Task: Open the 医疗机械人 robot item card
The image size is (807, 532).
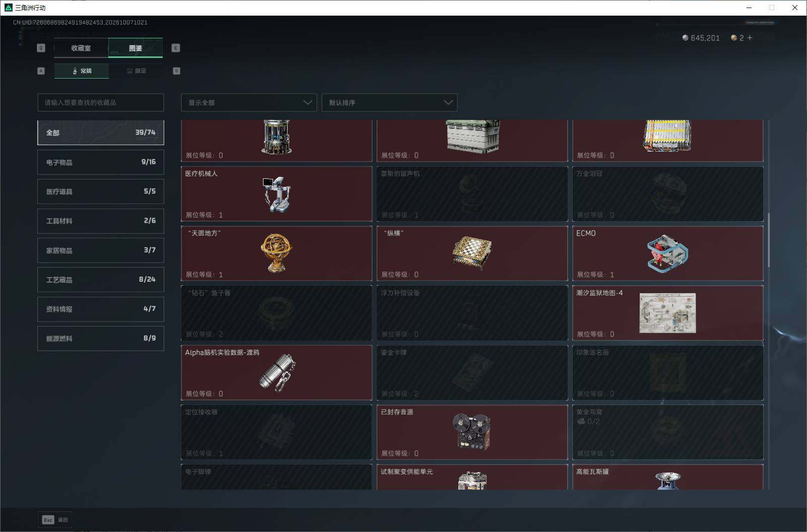Action: [x=277, y=194]
